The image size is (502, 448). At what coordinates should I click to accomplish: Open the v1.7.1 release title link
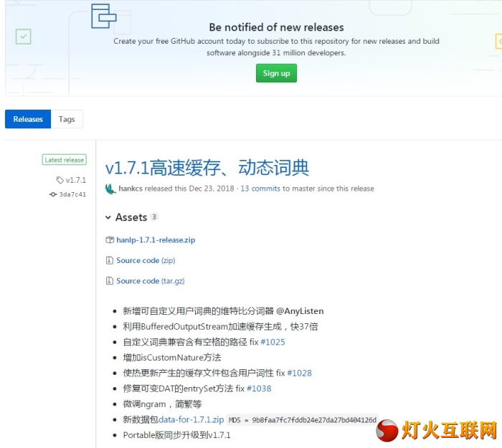click(x=207, y=168)
